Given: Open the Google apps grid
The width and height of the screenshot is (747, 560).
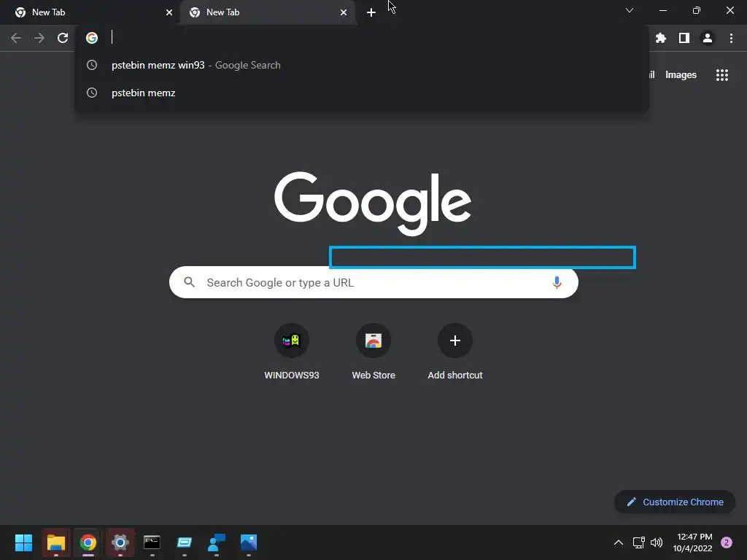Looking at the screenshot, I should tap(722, 75).
